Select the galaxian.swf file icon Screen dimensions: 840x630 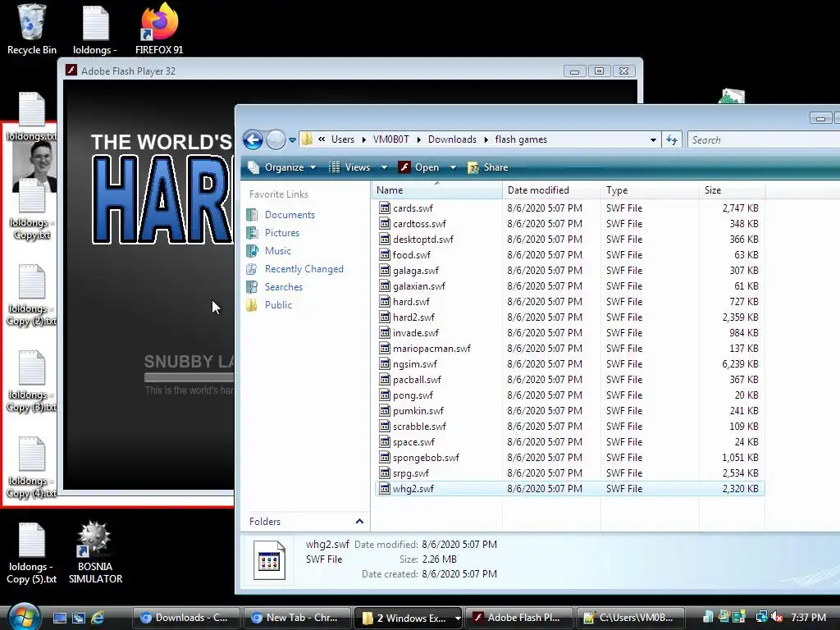tap(384, 285)
